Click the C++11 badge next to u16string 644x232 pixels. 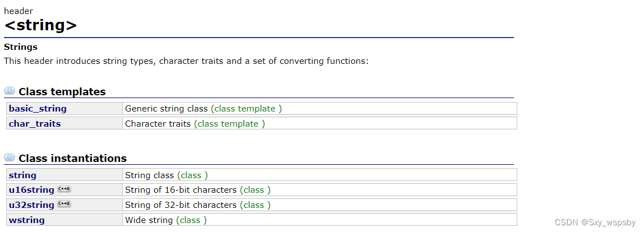[64, 189]
